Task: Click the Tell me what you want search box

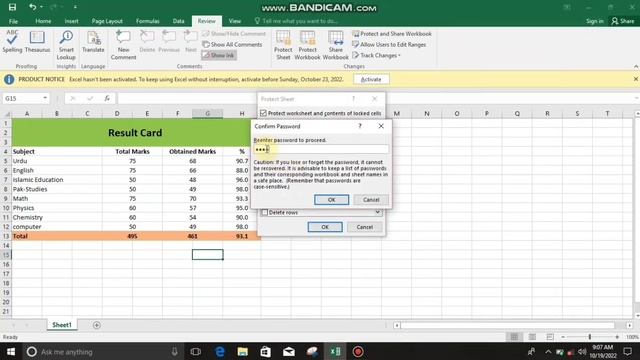Action: click(x=296, y=21)
